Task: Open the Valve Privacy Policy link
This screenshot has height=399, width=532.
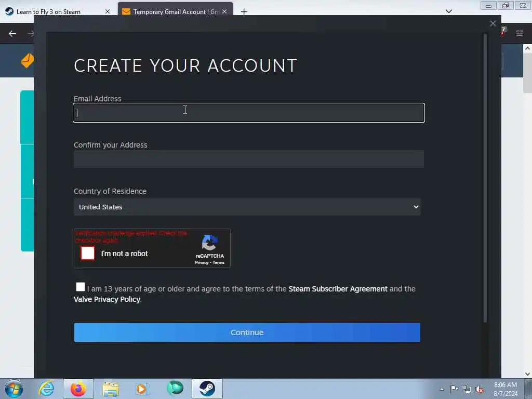Action: point(107,299)
